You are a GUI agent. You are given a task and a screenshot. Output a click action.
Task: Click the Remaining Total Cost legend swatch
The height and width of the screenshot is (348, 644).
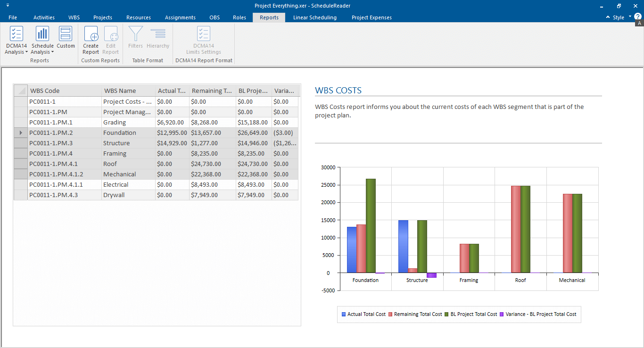(390, 314)
